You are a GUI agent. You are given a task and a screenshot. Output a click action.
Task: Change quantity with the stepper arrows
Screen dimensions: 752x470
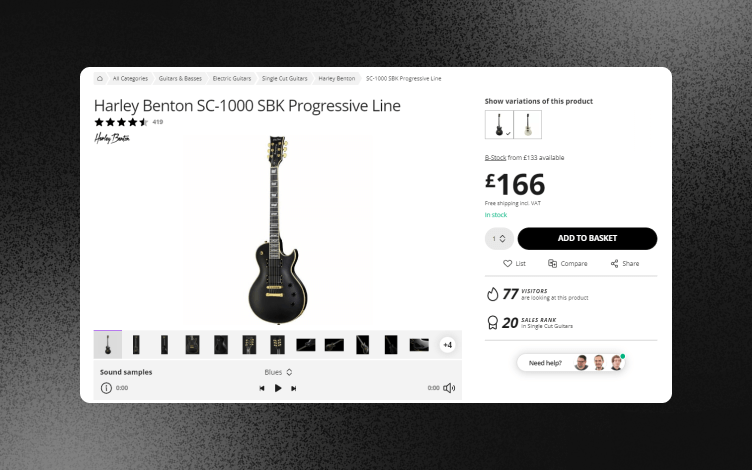pyautogui.click(x=502, y=238)
